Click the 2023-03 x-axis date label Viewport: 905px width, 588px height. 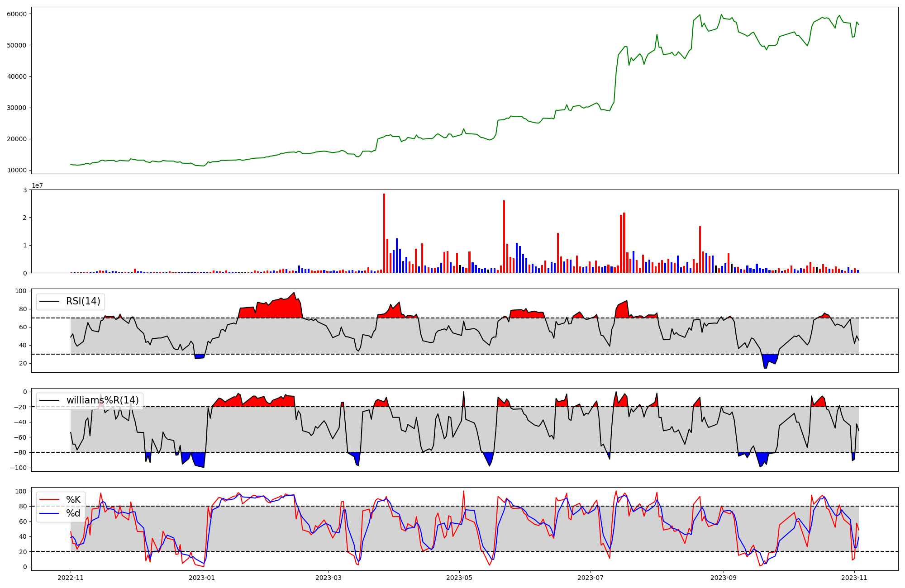tap(328, 578)
